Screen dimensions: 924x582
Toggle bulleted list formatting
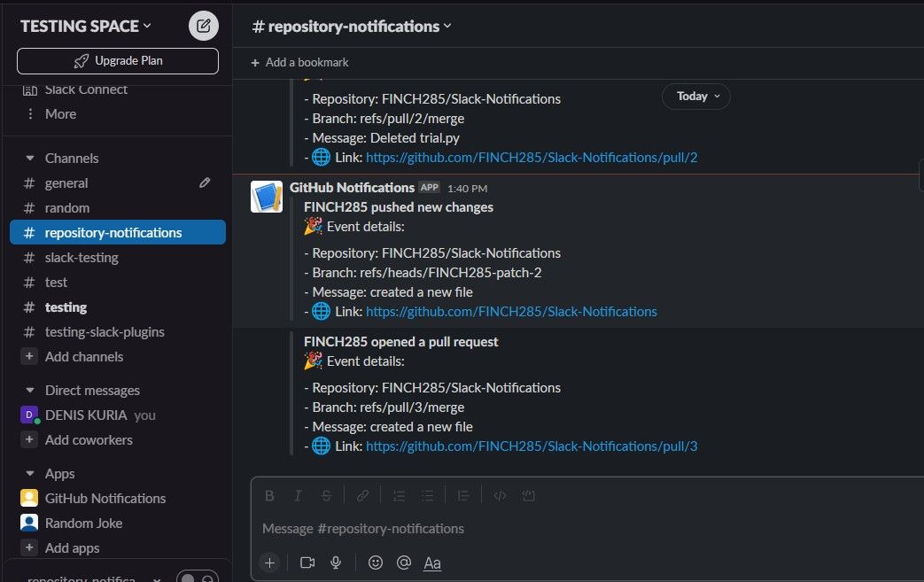428,495
